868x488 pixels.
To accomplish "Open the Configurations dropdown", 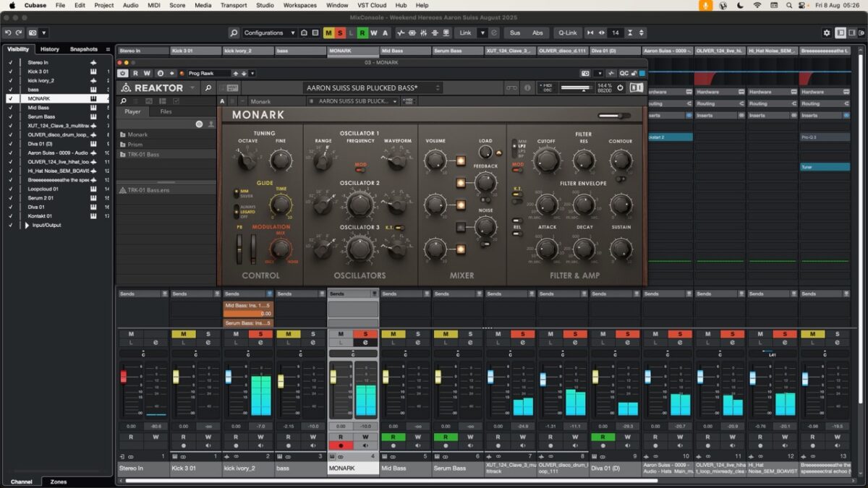I will click(269, 33).
